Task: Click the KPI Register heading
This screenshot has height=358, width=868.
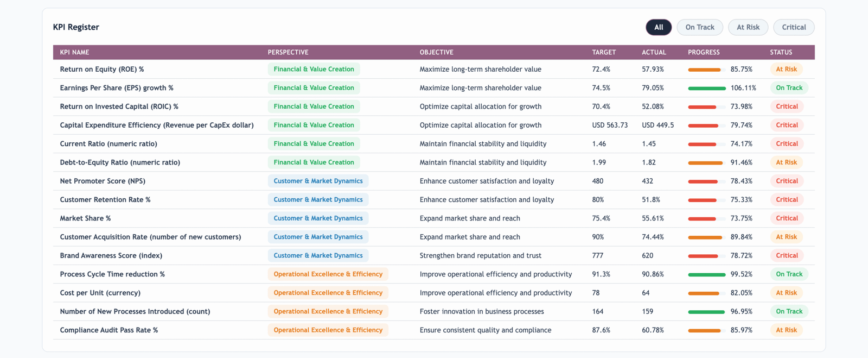Action: pyautogui.click(x=76, y=27)
